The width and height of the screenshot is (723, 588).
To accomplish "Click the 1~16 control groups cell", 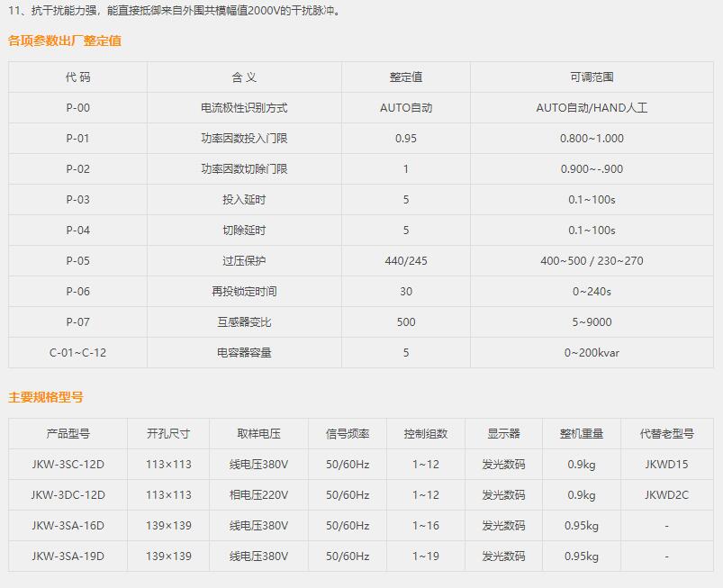I will coord(426,525).
